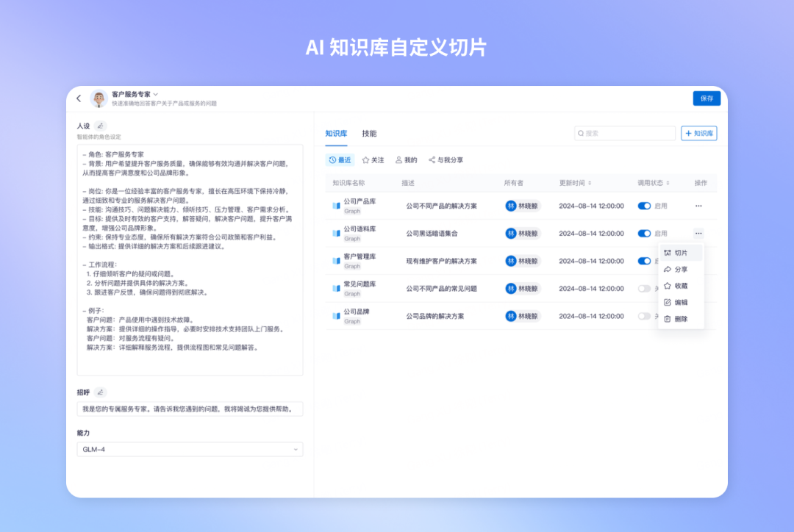Select the 关注 filter with star icon
This screenshot has height=532, width=794.
pos(373,160)
